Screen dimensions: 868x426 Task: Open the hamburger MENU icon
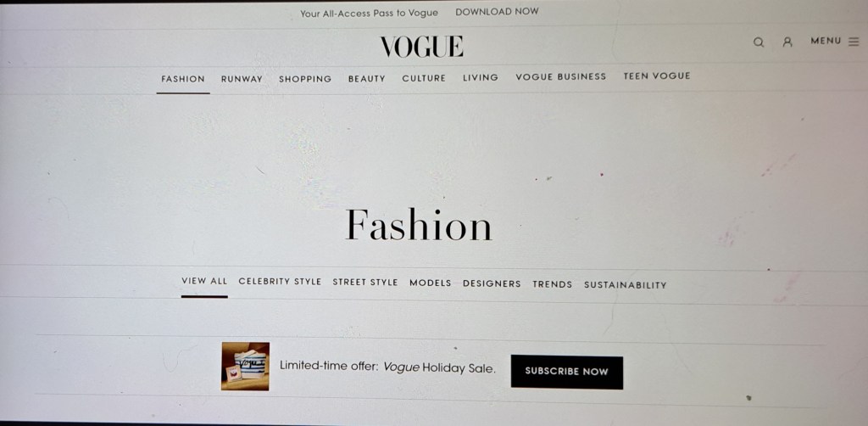click(854, 41)
